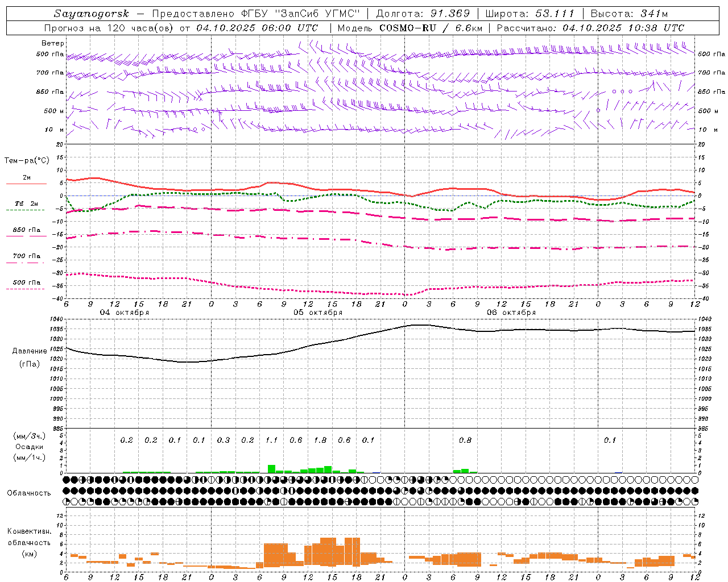Click the 'Конвективн.' convective cloud label
Viewport: 728px width, 582px height.
point(30,531)
